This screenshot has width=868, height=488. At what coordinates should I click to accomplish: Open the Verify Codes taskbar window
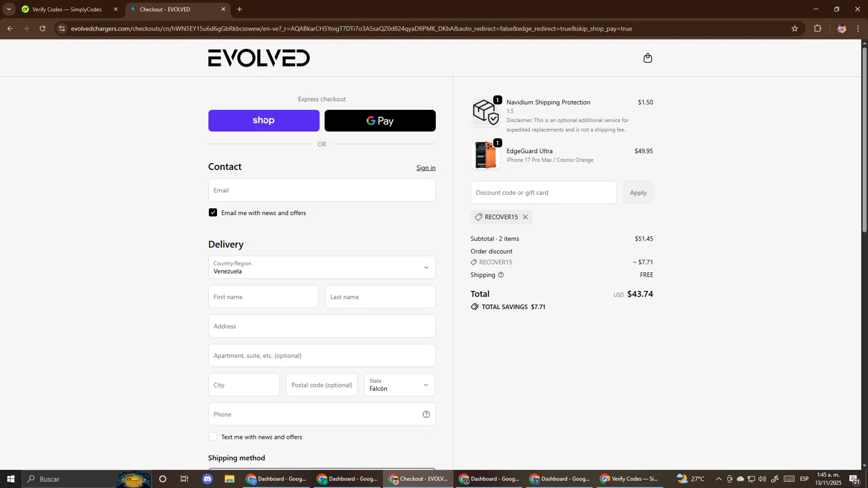point(630,479)
